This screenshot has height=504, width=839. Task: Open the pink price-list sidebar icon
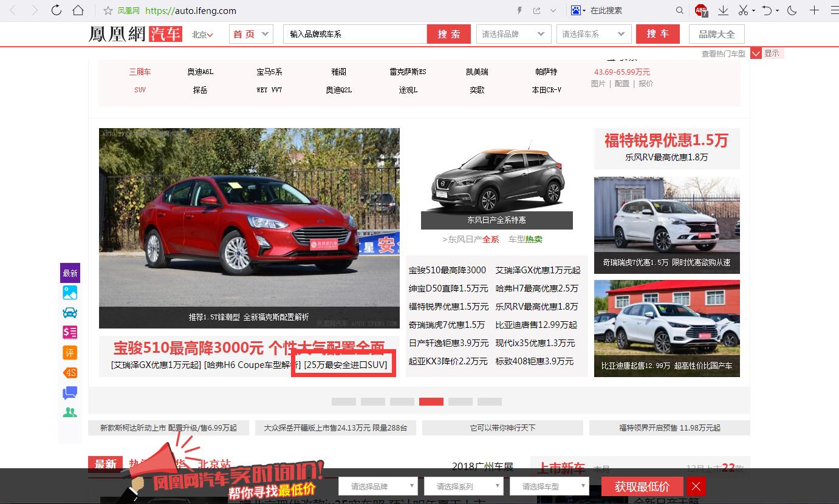[x=70, y=332]
